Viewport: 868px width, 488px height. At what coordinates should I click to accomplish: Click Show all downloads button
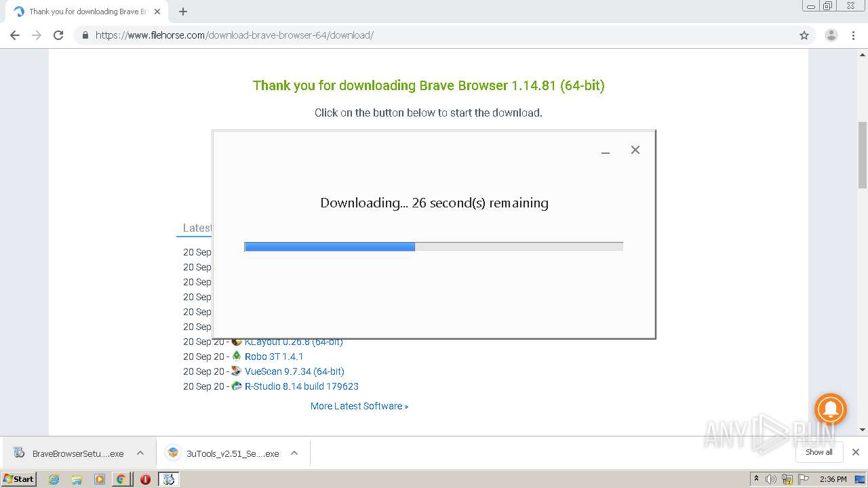click(x=819, y=452)
